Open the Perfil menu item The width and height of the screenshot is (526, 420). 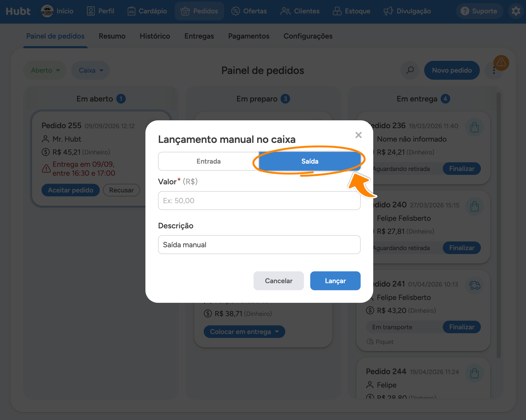[101, 11]
